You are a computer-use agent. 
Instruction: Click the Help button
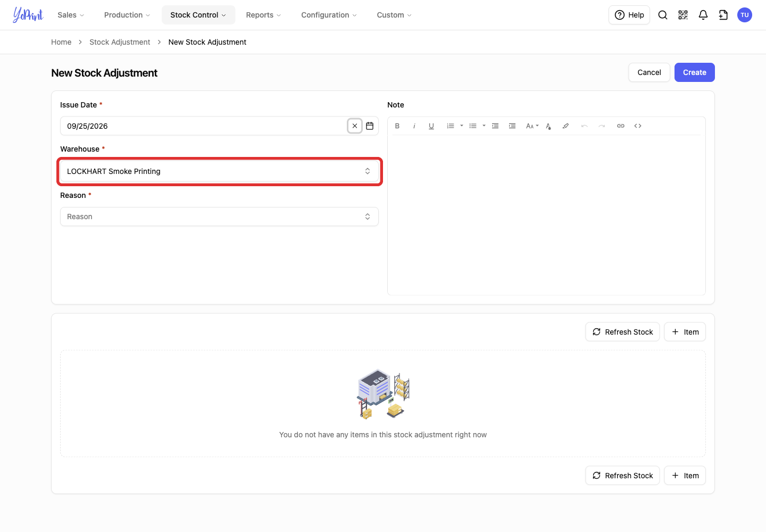(629, 15)
